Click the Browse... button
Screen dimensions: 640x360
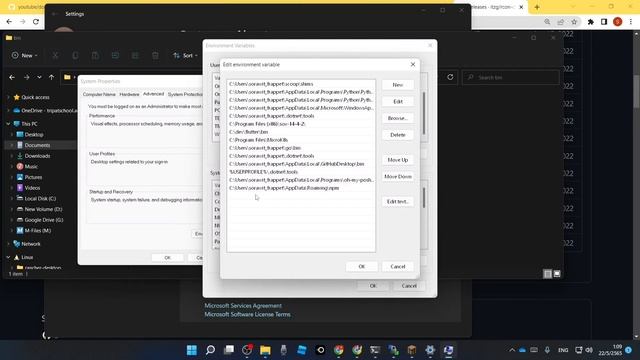point(398,118)
